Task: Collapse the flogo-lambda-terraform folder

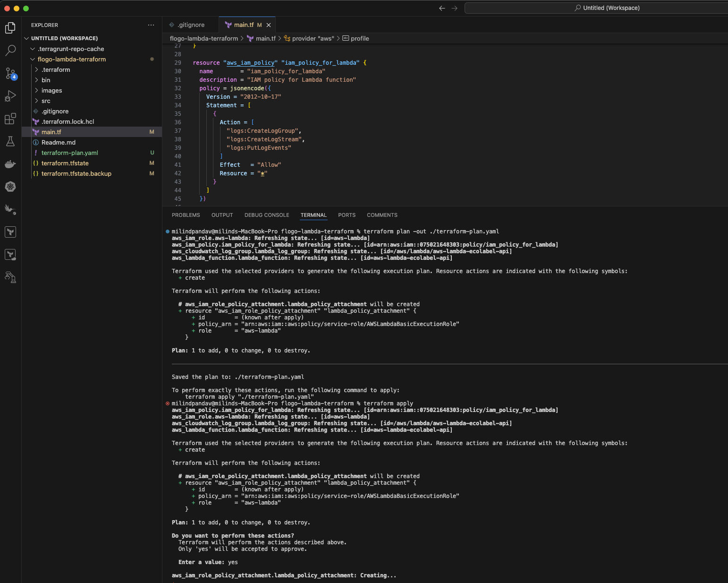Action: click(71, 59)
